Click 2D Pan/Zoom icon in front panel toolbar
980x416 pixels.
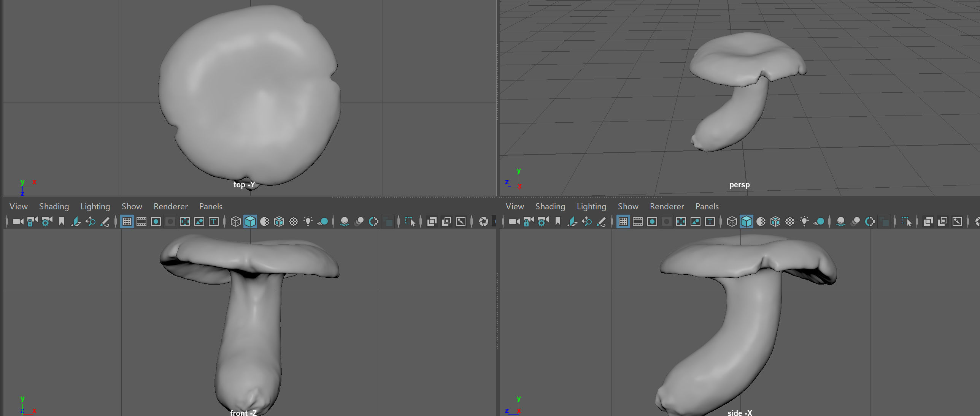(x=90, y=221)
